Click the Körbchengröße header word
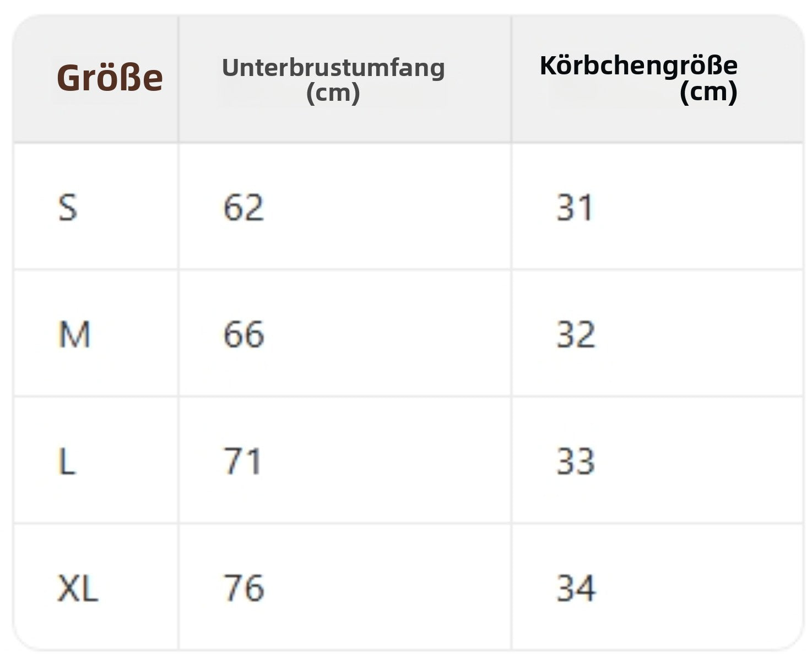812x661 pixels. tap(638, 65)
